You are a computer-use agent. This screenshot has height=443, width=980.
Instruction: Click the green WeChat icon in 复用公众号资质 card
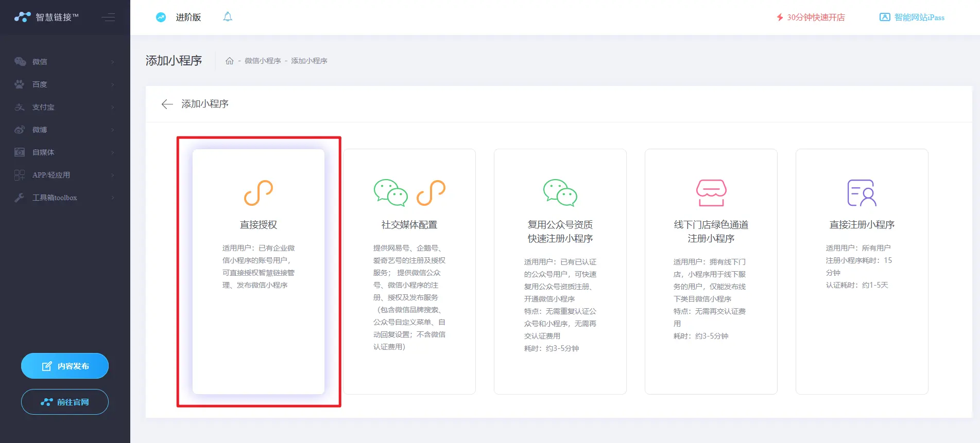560,193
